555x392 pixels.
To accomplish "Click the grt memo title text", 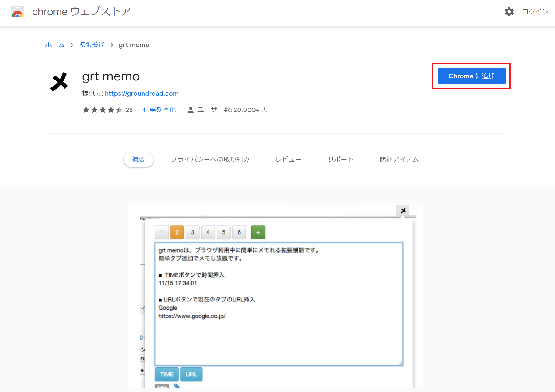I will (x=111, y=76).
